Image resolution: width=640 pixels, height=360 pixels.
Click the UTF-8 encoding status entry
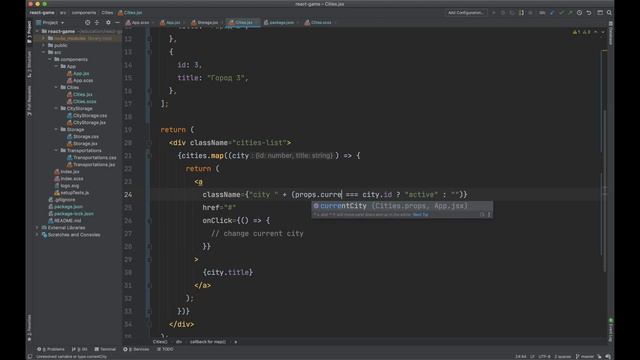click(x=544, y=356)
